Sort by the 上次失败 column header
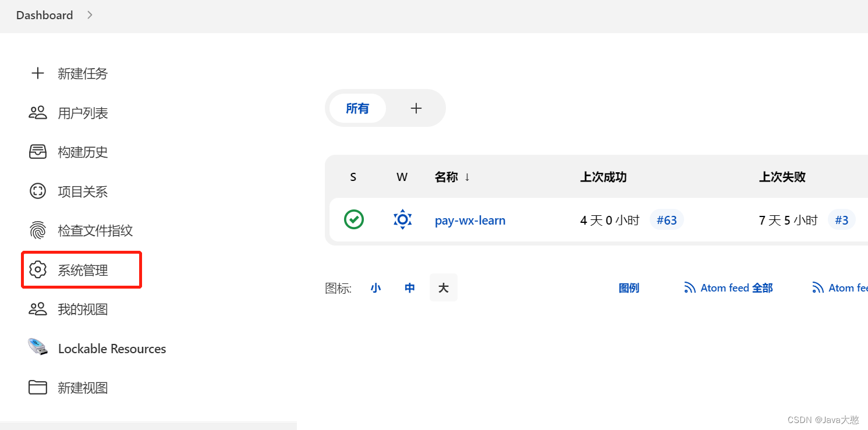The height and width of the screenshot is (430, 868). point(782,177)
